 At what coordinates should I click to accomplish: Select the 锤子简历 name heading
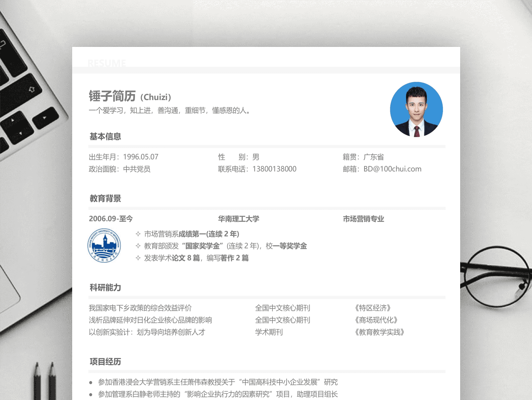pos(112,96)
